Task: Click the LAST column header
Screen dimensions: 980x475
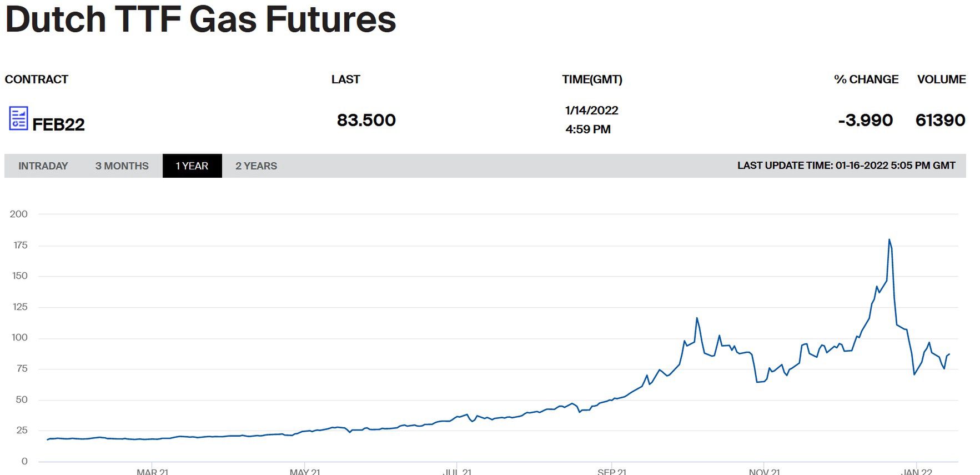Action: tap(345, 79)
